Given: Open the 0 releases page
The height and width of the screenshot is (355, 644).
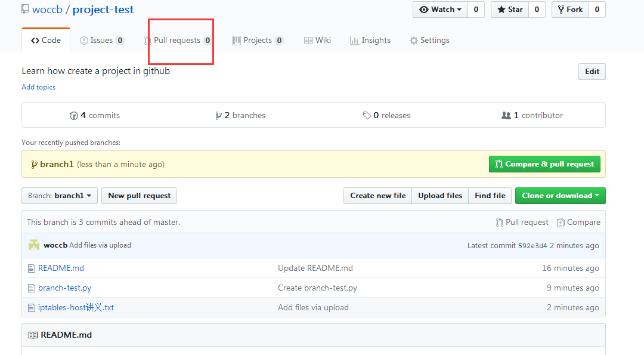Looking at the screenshot, I should [386, 116].
